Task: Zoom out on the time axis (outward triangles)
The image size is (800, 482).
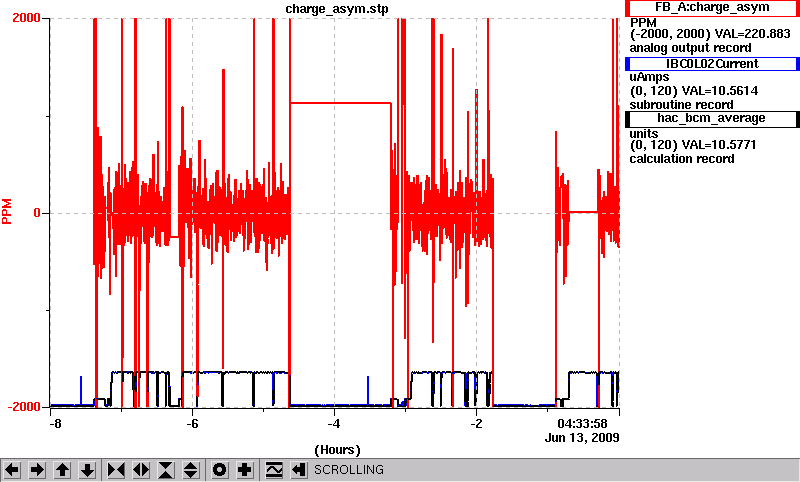Action: (x=141, y=470)
